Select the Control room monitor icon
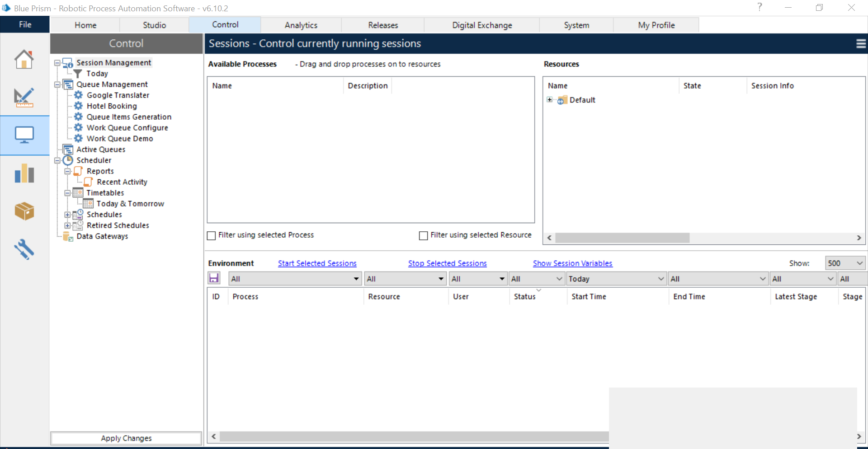 (24, 135)
